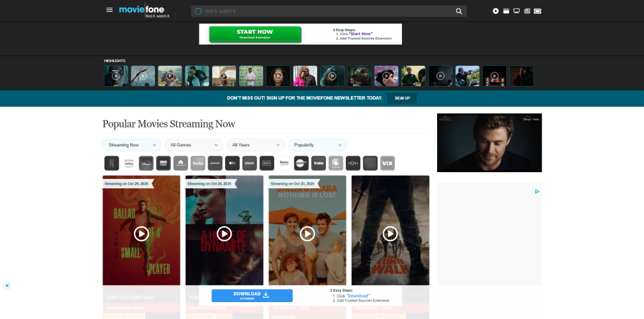
Task: Click the ticket icon in header
Action: (538, 11)
